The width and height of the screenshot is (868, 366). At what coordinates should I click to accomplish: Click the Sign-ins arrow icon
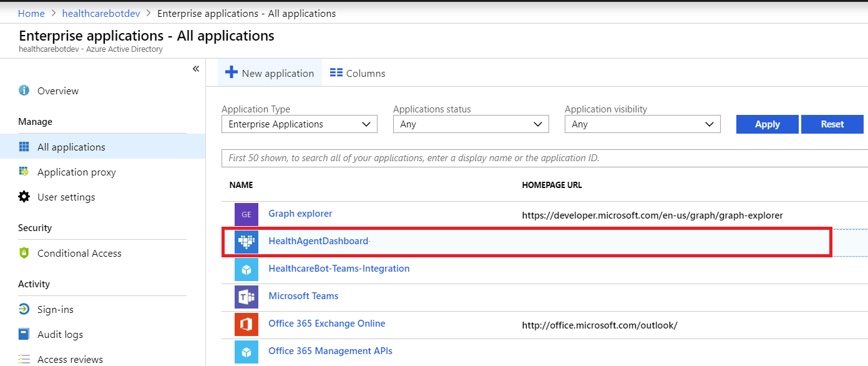tap(24, 309)
